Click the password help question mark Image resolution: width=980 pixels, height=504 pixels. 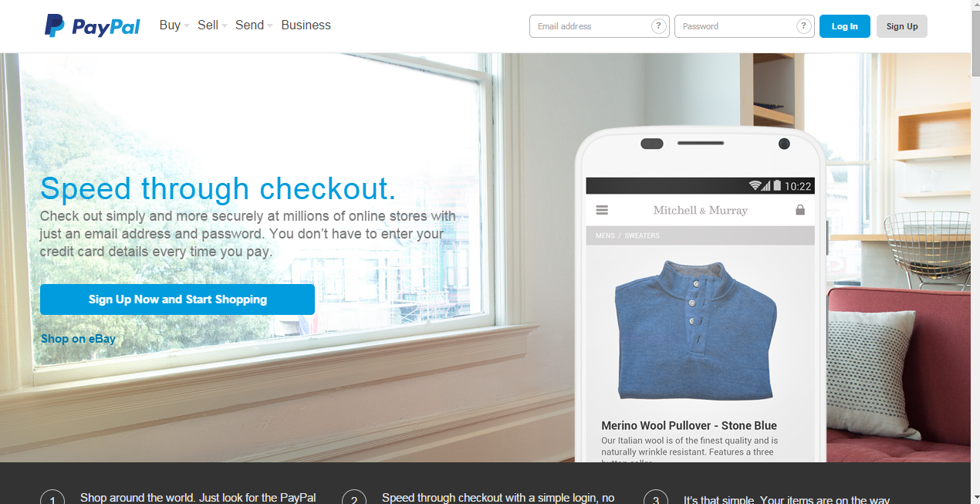(x=803, y=26)
